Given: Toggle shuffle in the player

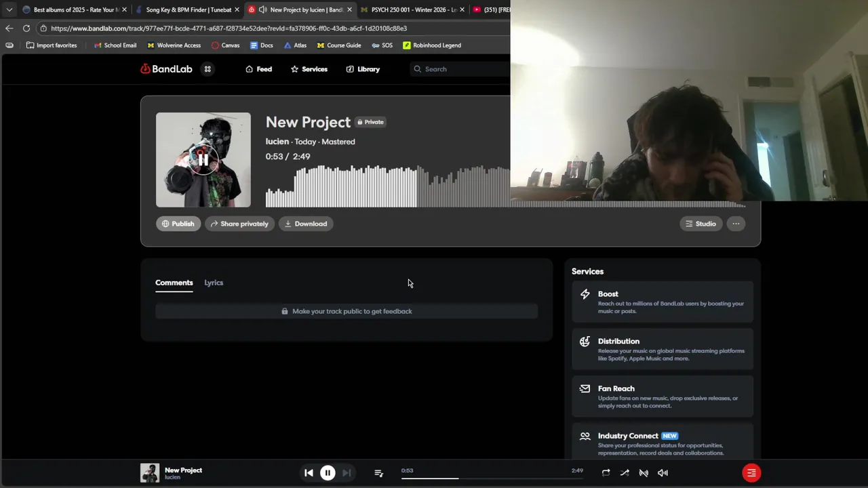Looking at the screenshot, I should [625, 473].
